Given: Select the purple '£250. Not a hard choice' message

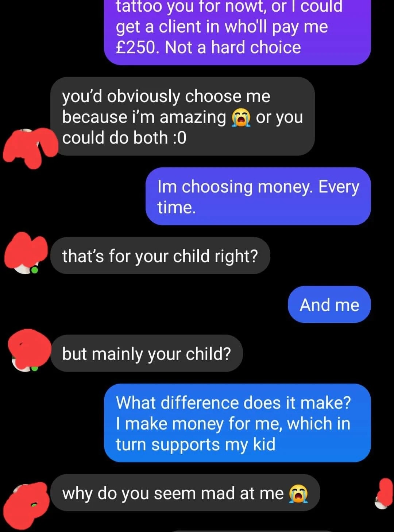Looking at the screenshot, I should point(237,32).
